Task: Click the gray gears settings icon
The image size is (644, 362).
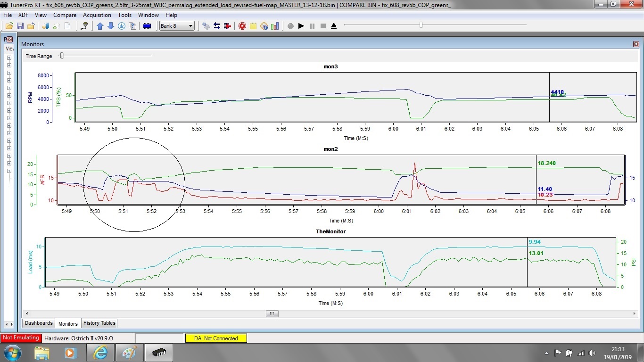Action: pyautogui.click(x=206, y=26)
